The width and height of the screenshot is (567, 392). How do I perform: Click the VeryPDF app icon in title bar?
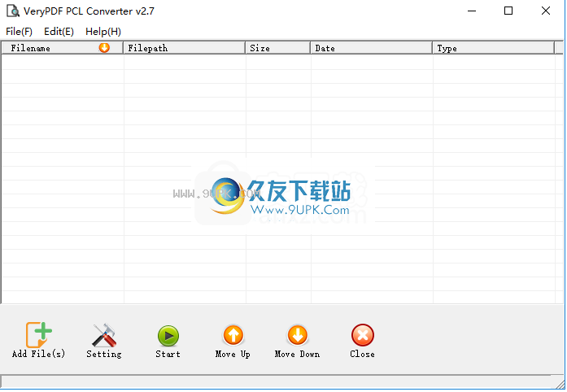(x=13, y=11)
